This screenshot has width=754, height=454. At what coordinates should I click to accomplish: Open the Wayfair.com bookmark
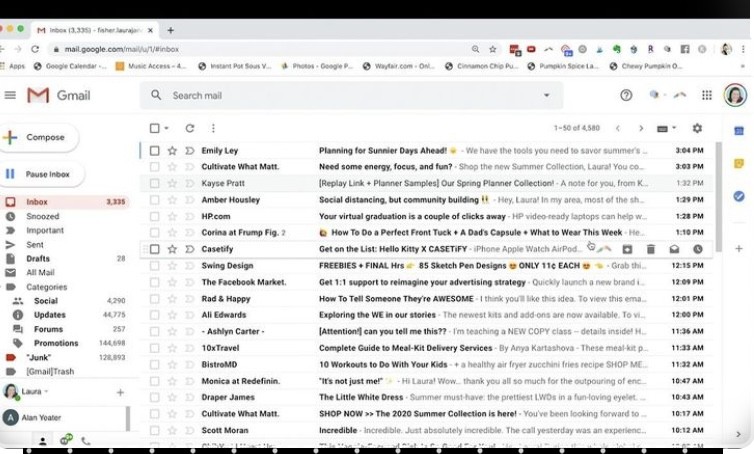399,66
